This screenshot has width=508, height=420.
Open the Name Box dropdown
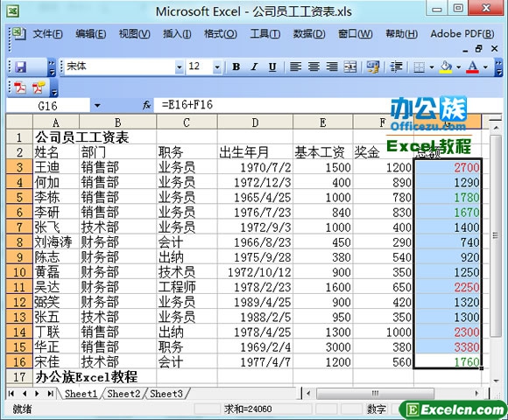[97, 106]
